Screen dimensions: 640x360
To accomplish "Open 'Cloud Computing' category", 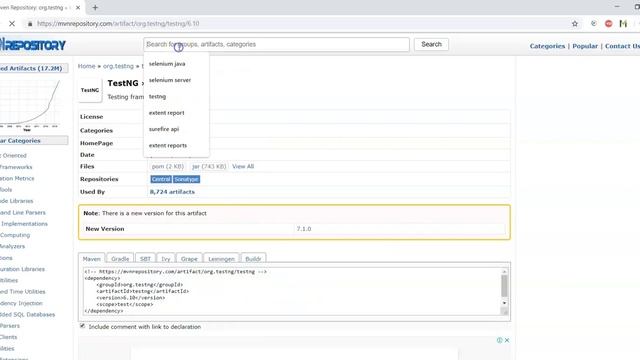I will click(x=15, y=235).
